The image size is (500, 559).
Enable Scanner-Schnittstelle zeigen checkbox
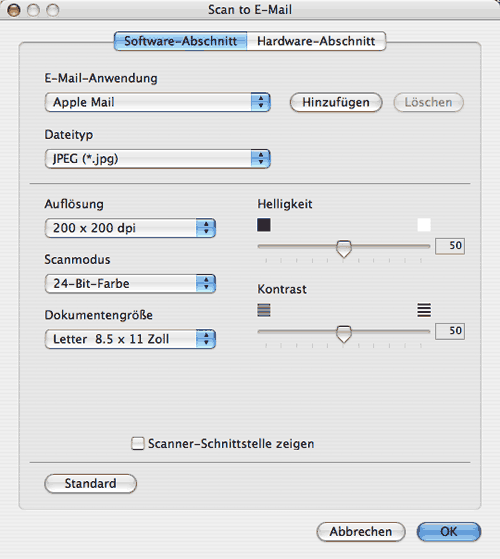138,443
